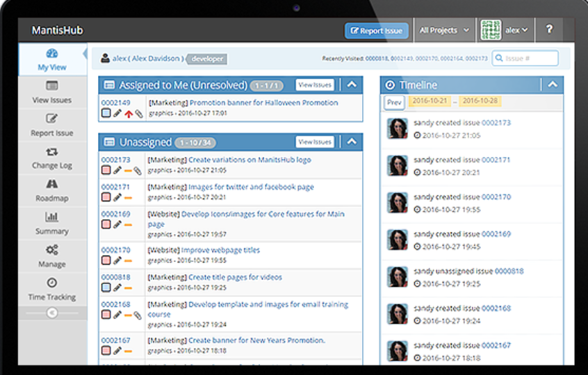Tick the checkbox for issue 0000818
588x375 pixels.
(106, 287)
